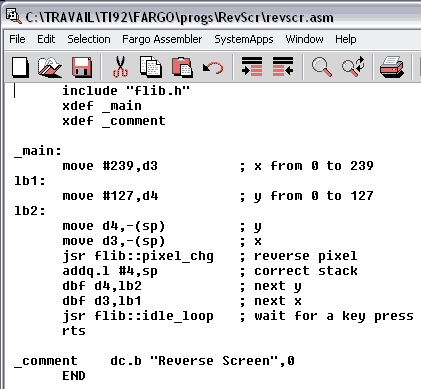Click the code jsr flib::pixel_chg

pyautogui.click(x=138, y=256)
